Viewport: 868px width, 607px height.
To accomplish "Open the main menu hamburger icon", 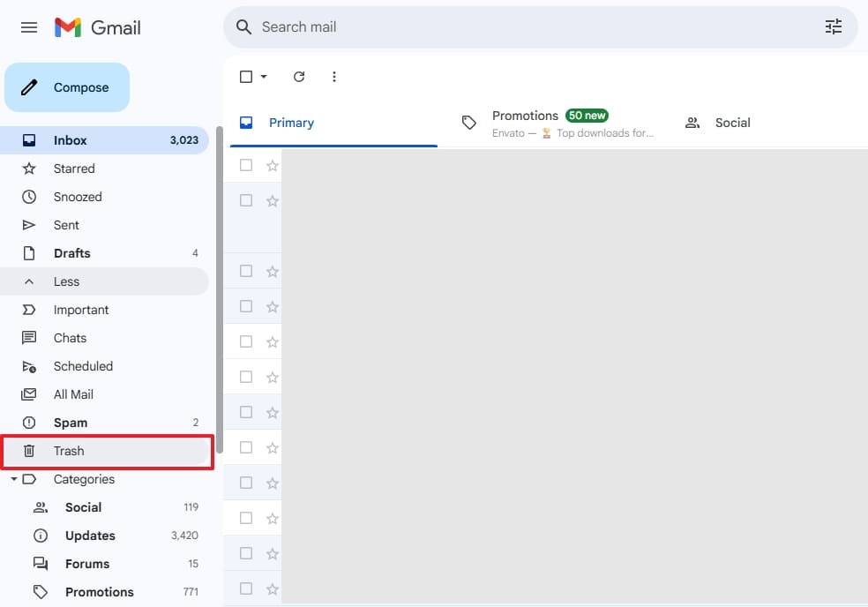I will [x=29, y=27].
